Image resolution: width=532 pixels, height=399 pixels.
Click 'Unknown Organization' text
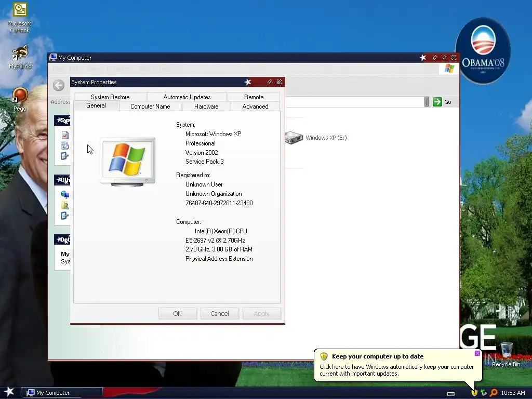click(214, 194)
